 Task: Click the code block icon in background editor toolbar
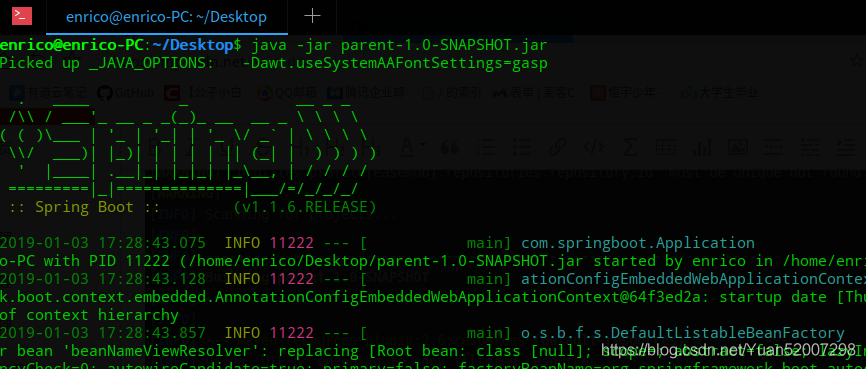pos(594,146)
